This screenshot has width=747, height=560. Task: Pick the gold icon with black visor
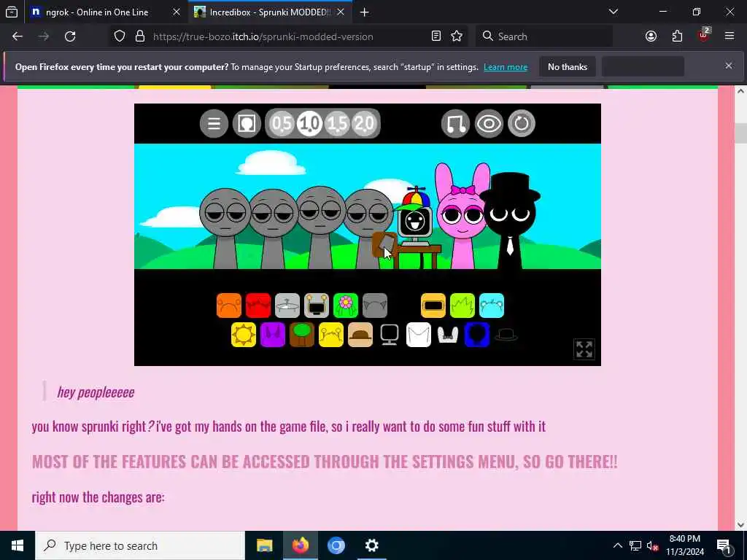click(433, 306)
